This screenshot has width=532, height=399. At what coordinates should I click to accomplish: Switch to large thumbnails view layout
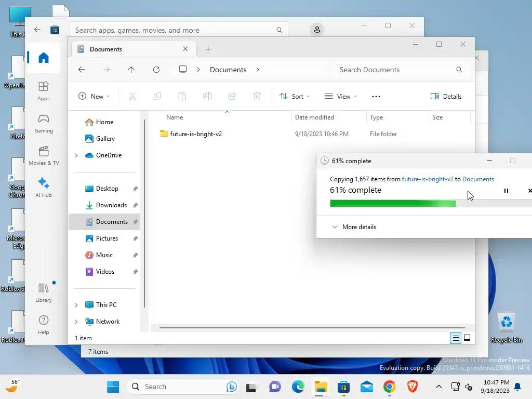467,338
